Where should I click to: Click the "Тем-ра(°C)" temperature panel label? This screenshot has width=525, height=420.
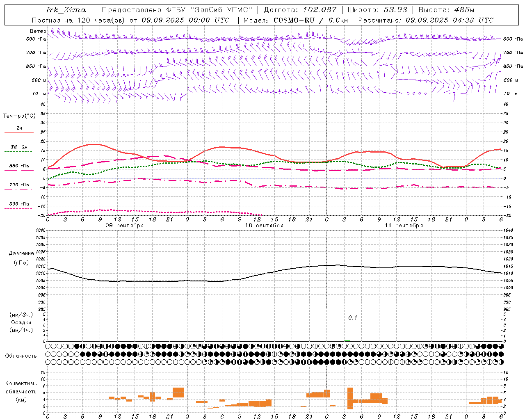(19, 116)
